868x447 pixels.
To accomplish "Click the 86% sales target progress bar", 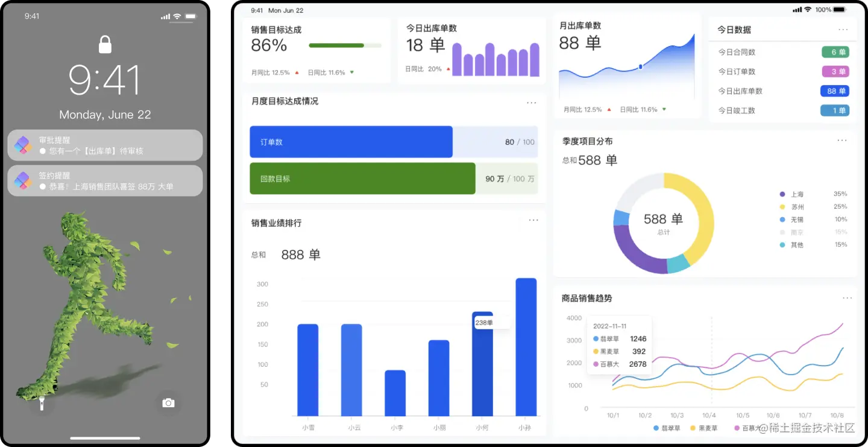I will pyautogui.click(x=345, y=45).
